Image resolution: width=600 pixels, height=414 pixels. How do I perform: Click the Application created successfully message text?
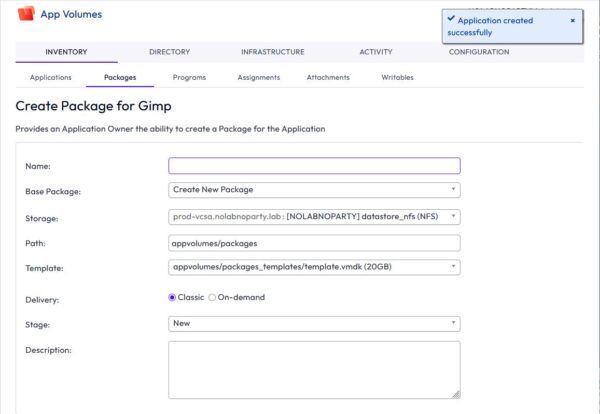pyautogui.click(x=490, y=26)
